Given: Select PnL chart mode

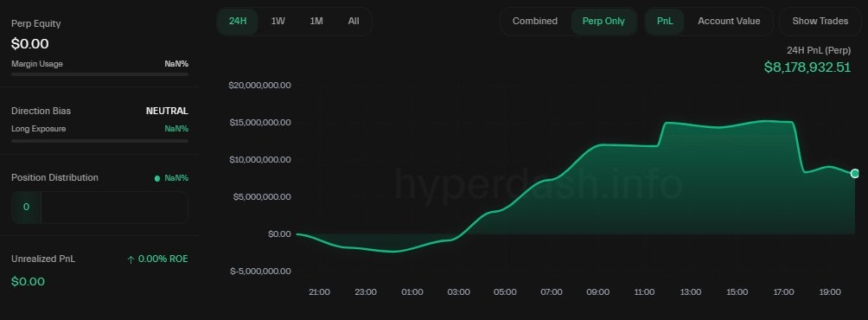Looking at the screenshot, I should click(665, 22).
